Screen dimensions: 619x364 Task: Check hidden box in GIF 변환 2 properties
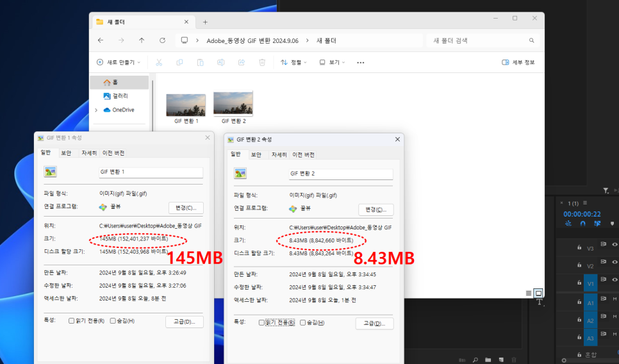303,322
